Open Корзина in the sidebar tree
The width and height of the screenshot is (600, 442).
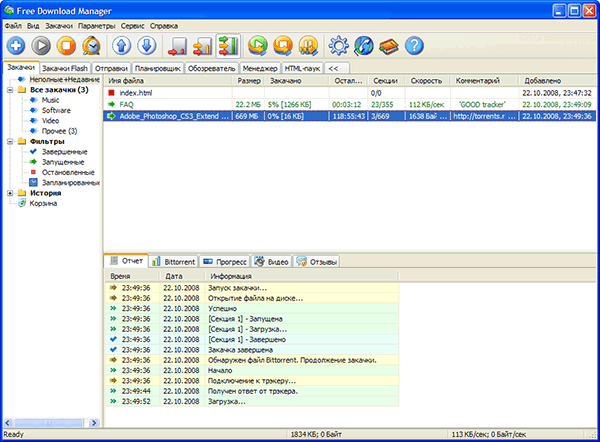(43, 203)
